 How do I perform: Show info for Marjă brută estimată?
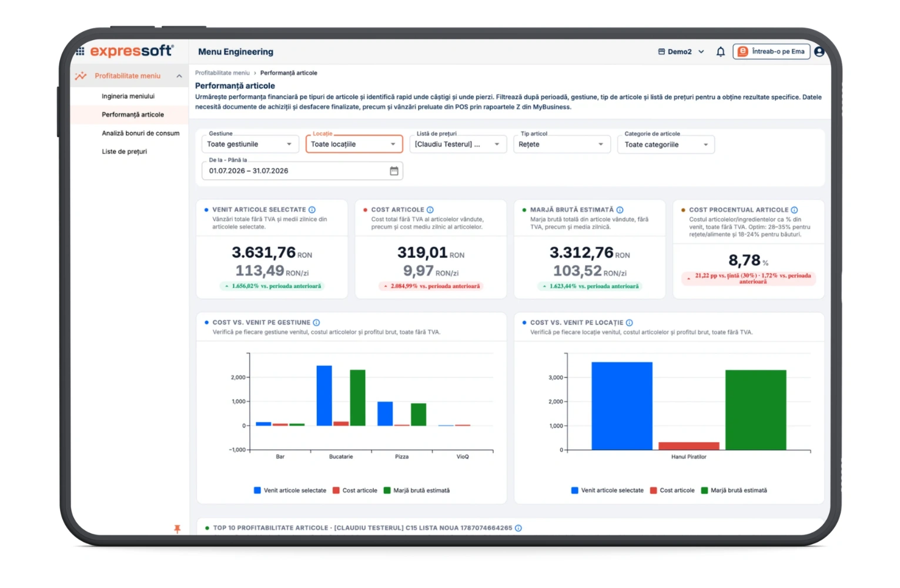pyautogui.click(x=620, y=210)
